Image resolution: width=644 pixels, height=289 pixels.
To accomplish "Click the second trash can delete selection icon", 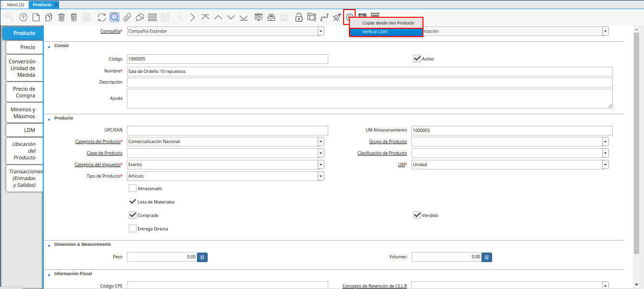I will [x=74, y=17].
